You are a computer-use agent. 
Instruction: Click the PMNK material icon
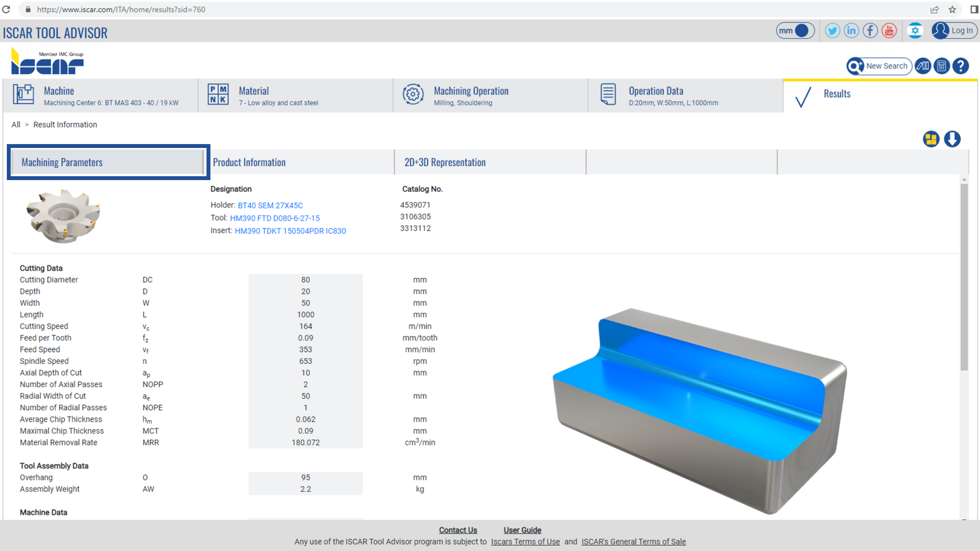point(218,94)
